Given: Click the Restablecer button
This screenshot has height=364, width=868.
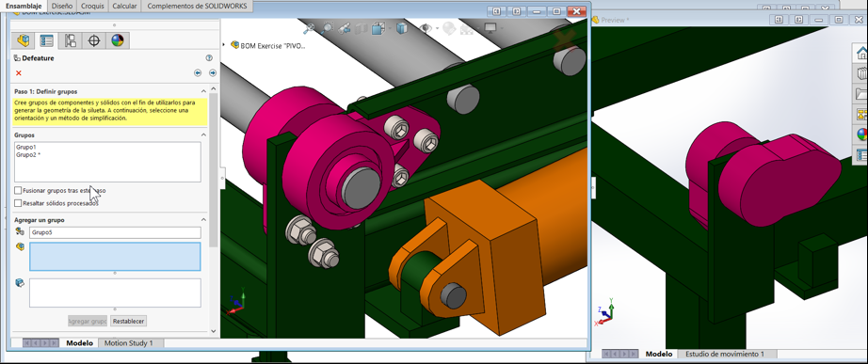Looking at the screenshot, I should [128, 321].
